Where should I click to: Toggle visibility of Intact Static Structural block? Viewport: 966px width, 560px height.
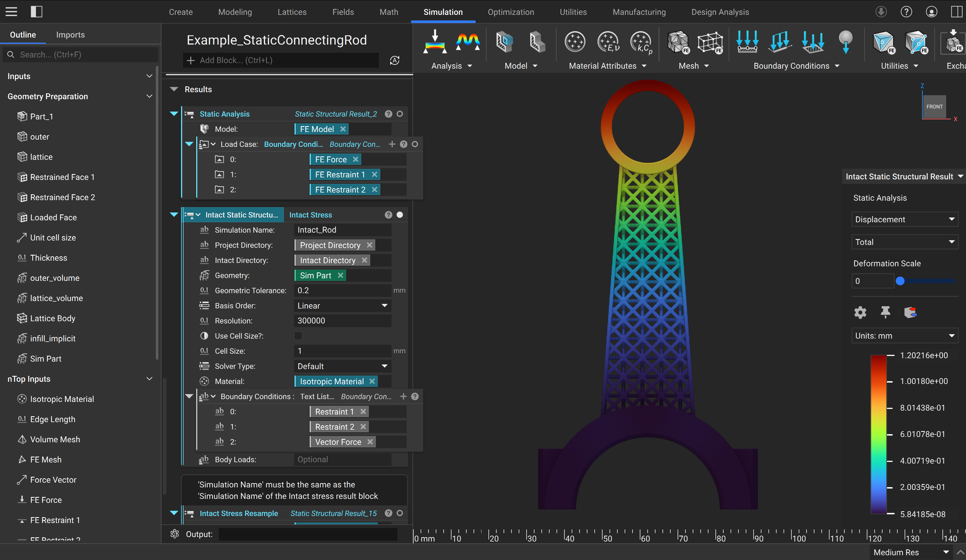(400, 215)
